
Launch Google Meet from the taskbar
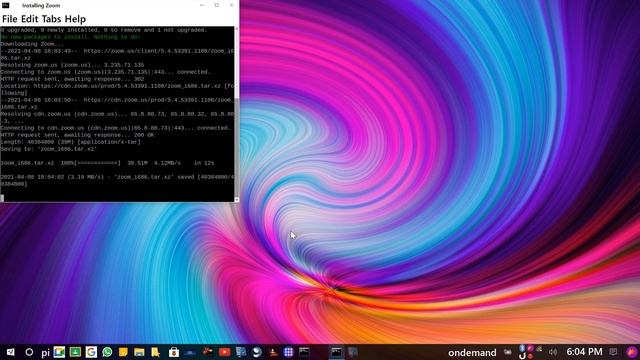[59, 352]
